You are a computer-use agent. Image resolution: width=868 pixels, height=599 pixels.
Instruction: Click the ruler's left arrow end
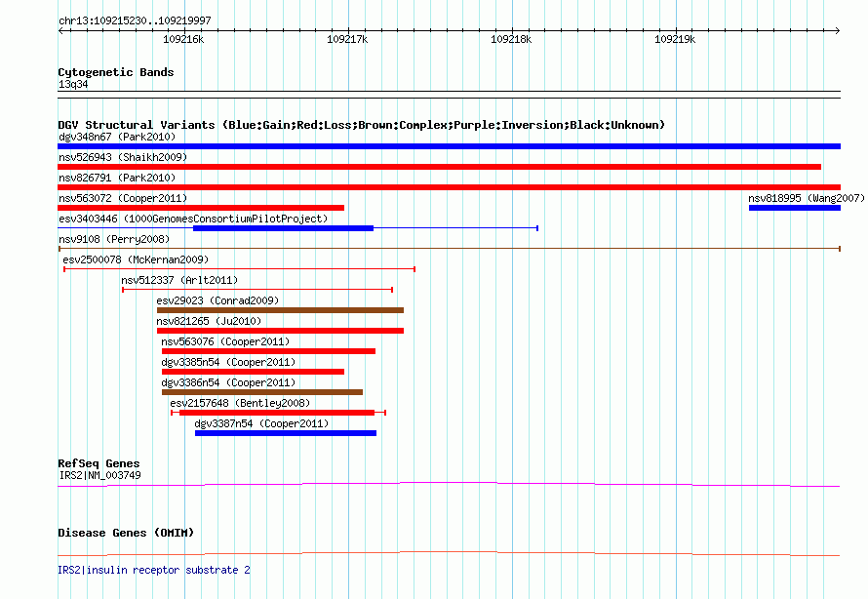(x=60, y=30)
